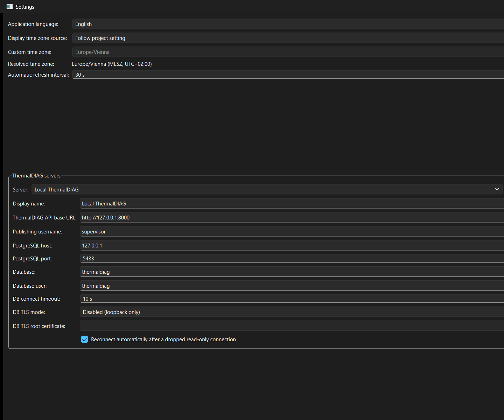Click the PostgreSQL port label
Screen dimensions: 504x420
(x=33, y=259)
